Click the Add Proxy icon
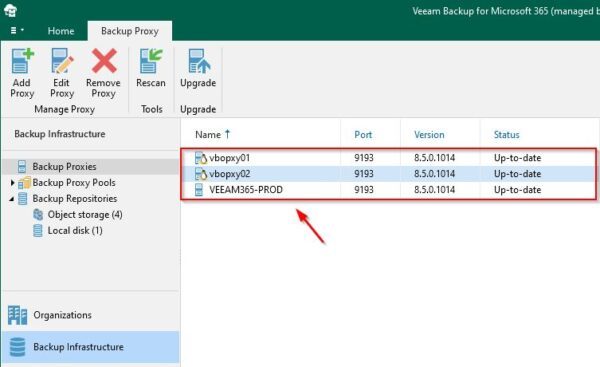The width and height of the screenshot is (600, 367). pos(22,61)
